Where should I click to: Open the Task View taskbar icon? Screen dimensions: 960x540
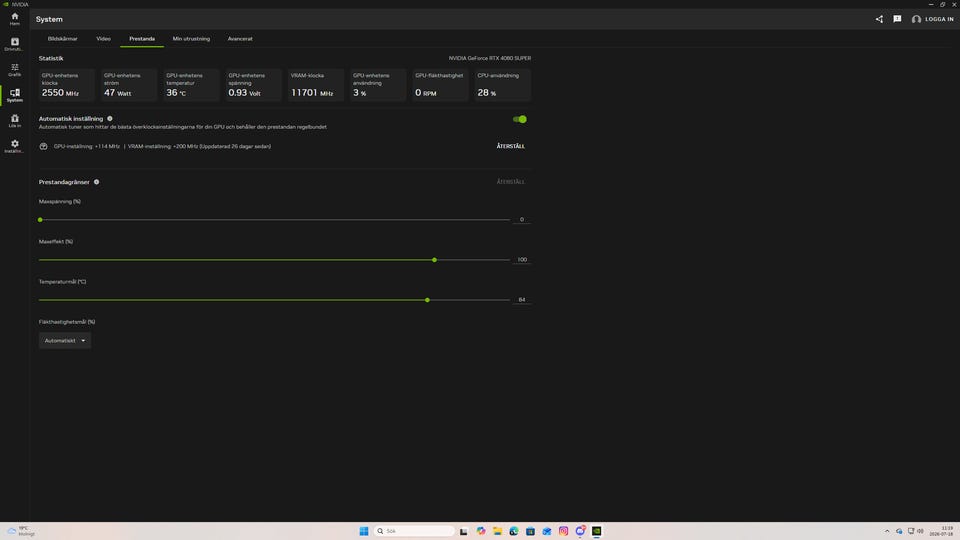[x=463, y=531]
